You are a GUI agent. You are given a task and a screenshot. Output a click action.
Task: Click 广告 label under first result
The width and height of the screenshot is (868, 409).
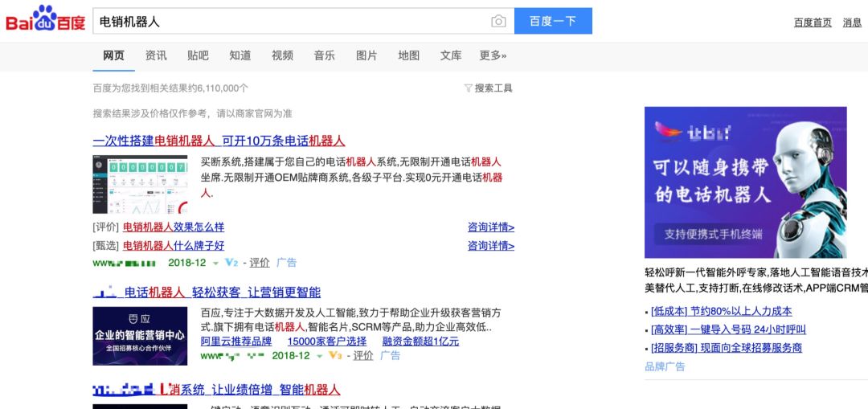[x=287, y=262]
